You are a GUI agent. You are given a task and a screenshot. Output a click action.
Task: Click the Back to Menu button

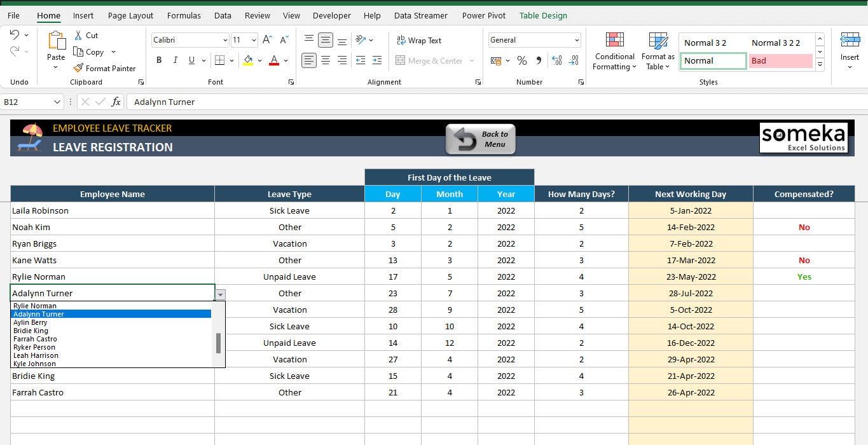[x=481, y=138]
